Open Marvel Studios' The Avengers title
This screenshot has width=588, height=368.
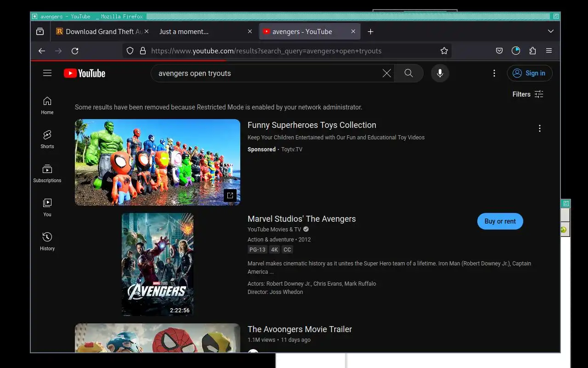tap(302, 219)
